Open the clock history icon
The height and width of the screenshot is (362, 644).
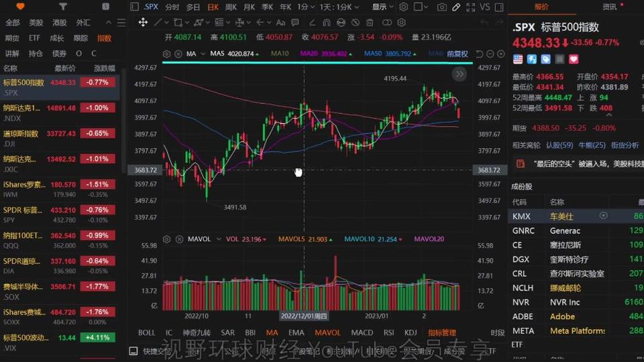click(105, 6)
